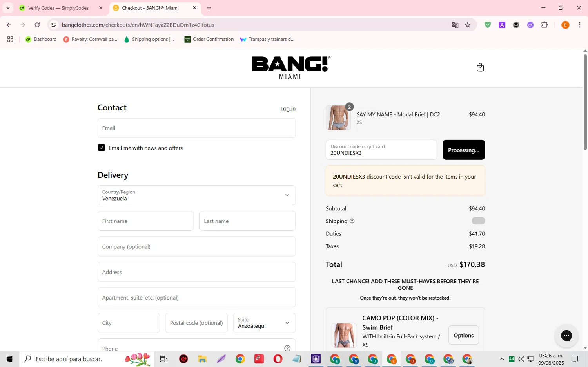588x367 pixels.
Task: Open Task View in the taskbar
Action: [164, 359]
